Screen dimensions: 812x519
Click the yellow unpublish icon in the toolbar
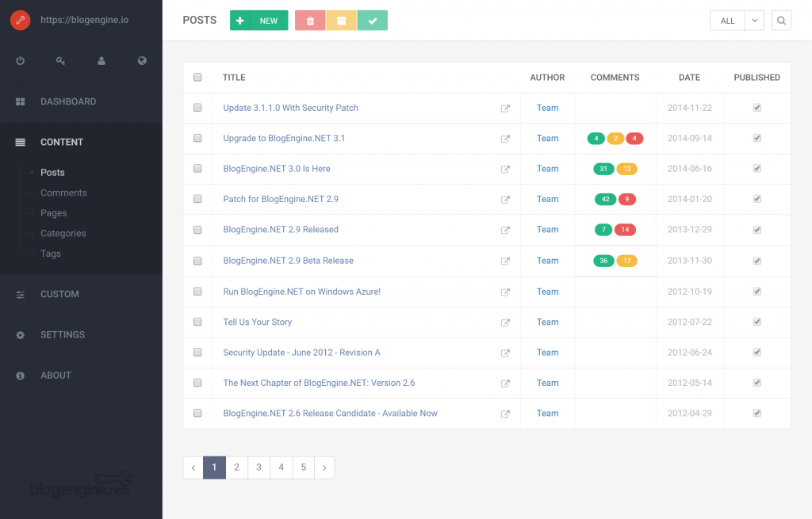341,20
